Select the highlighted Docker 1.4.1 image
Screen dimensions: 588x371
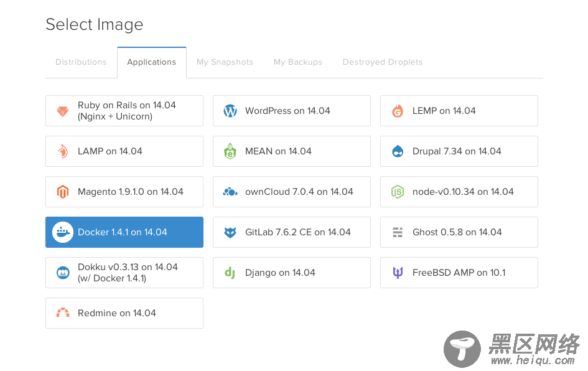(124, 232)
